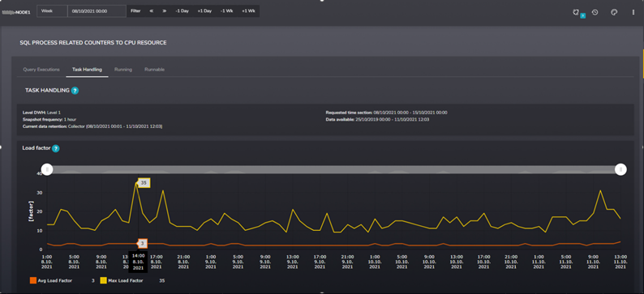Jump back with the double-left arrows
Image resolution: width=644 pixels, height=294 pixels.
click(x=152, y=11)
